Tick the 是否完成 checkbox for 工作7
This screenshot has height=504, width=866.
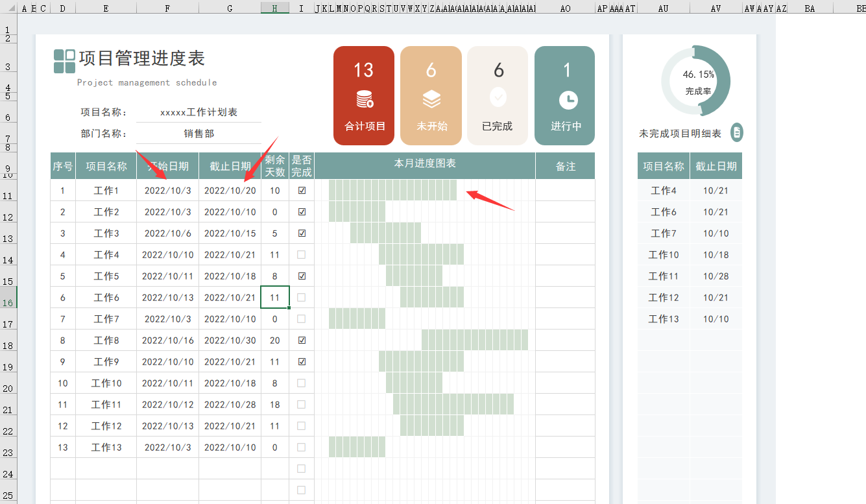point(302,319)
